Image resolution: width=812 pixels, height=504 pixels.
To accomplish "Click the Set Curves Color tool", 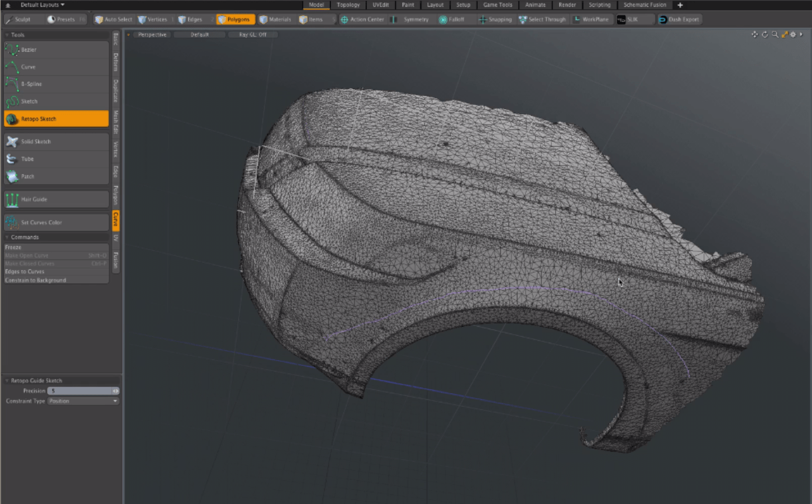I will coord(55,222).
